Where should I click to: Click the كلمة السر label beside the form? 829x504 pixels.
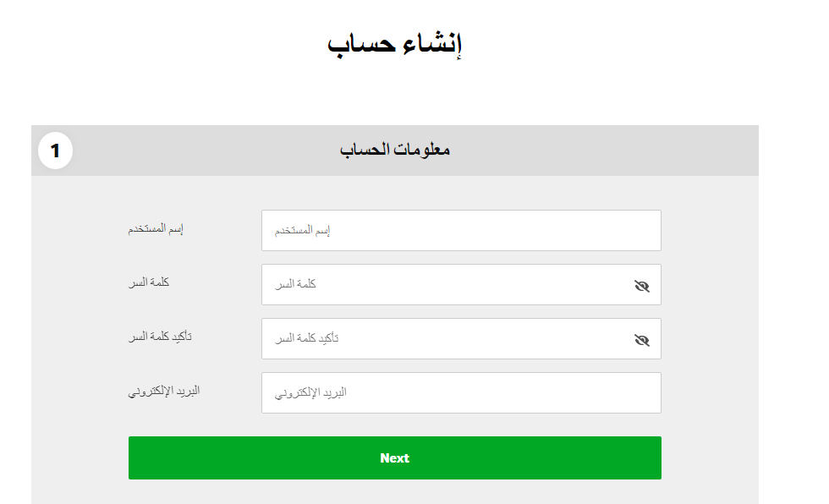pyautogui.click(x=149, y=282)
